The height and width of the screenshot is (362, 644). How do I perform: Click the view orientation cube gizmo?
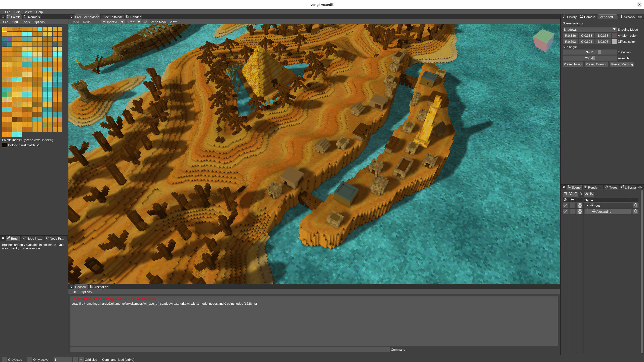[x=543, y=40]
